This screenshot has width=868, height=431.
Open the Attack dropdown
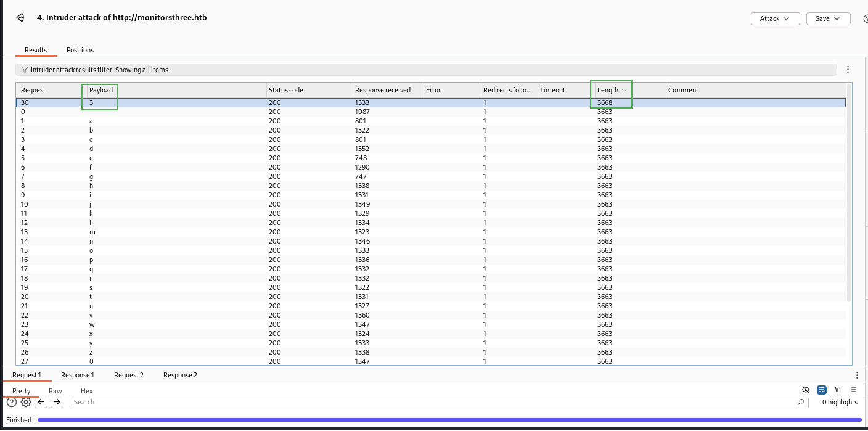coord(775,18)
